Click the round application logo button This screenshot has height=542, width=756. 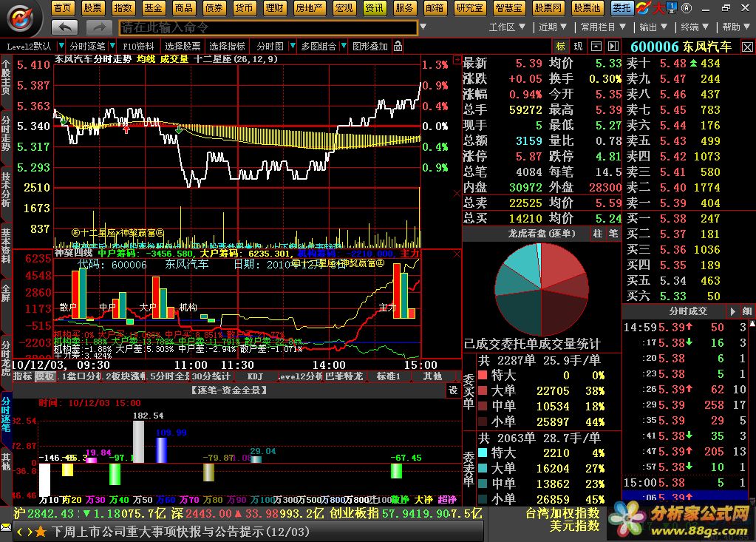tap(20, 18)
